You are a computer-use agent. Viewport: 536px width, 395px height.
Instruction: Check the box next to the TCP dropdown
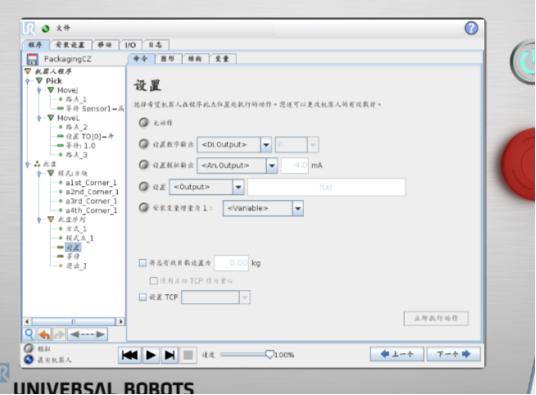(x=143, y=297)
